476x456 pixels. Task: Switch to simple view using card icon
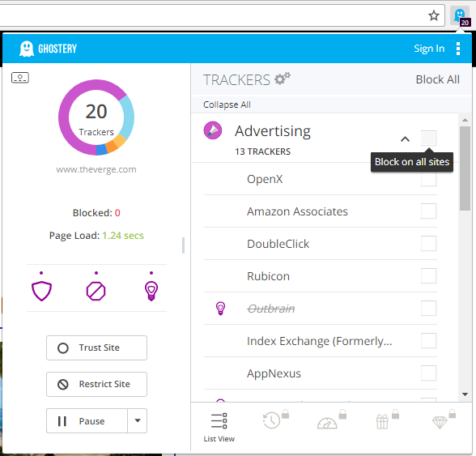click(x=20, y=78)
